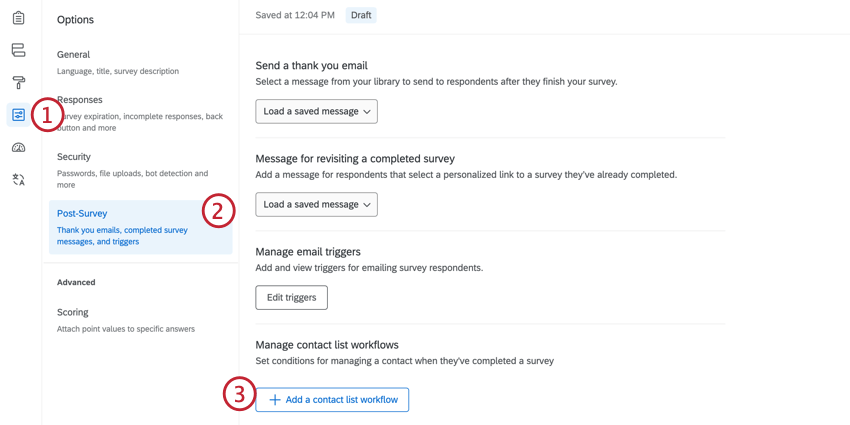
Task: Open the Builder clipboard icon
Action: pyautogui.click(x=18, y=18)
